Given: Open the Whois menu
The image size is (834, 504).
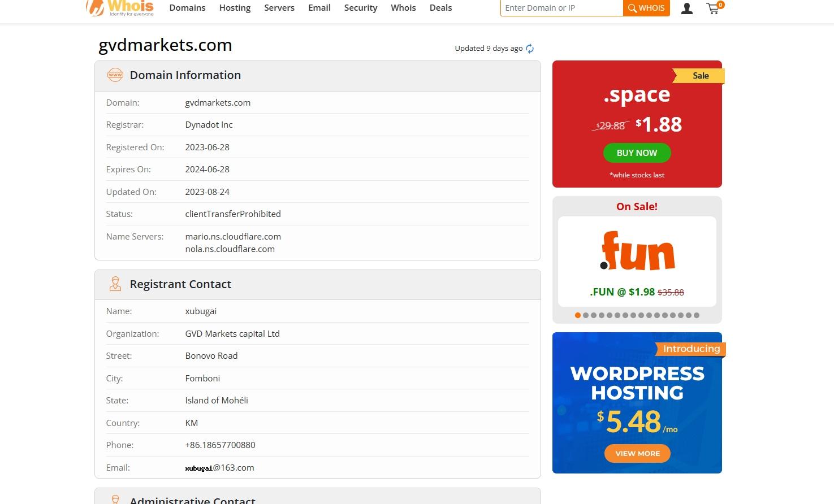Looking at the screenshot, I should pyautogui.click(x=403, y=8).
